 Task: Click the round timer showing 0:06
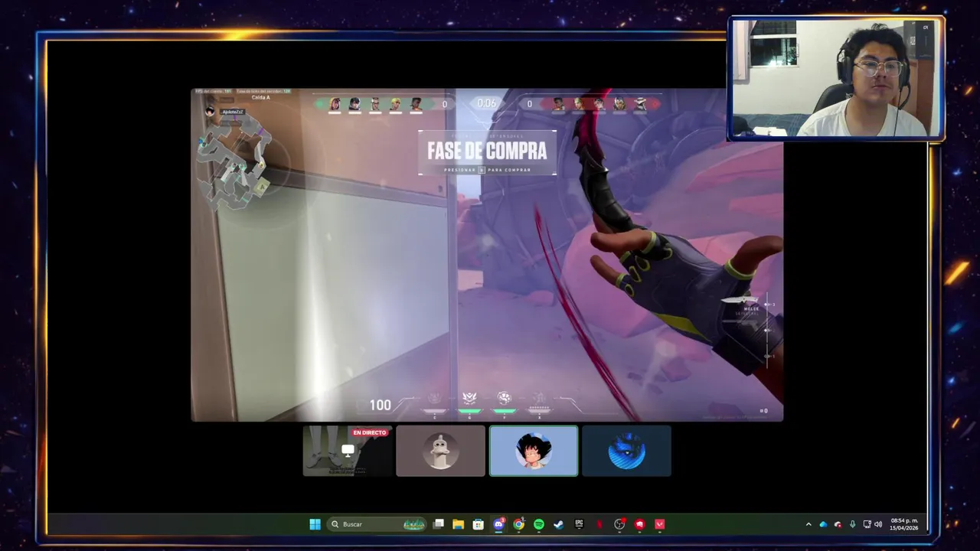(487, 103)
